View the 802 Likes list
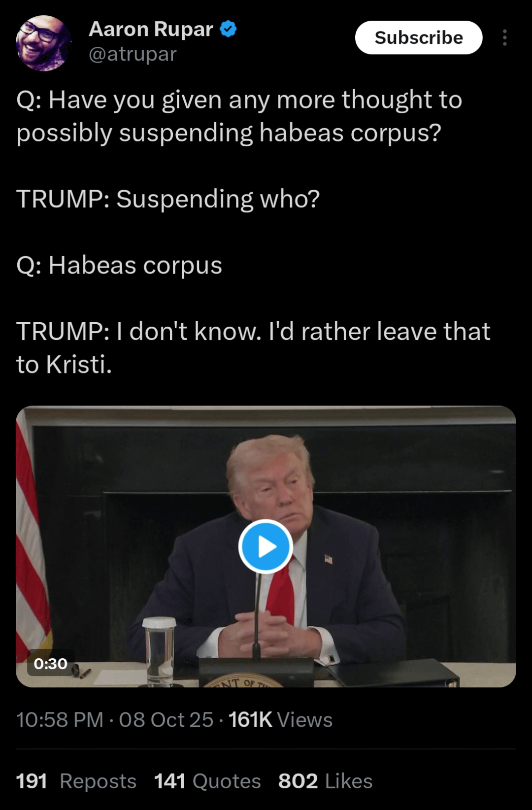Screen dimensions: 532x810 [x=325, y=781]
